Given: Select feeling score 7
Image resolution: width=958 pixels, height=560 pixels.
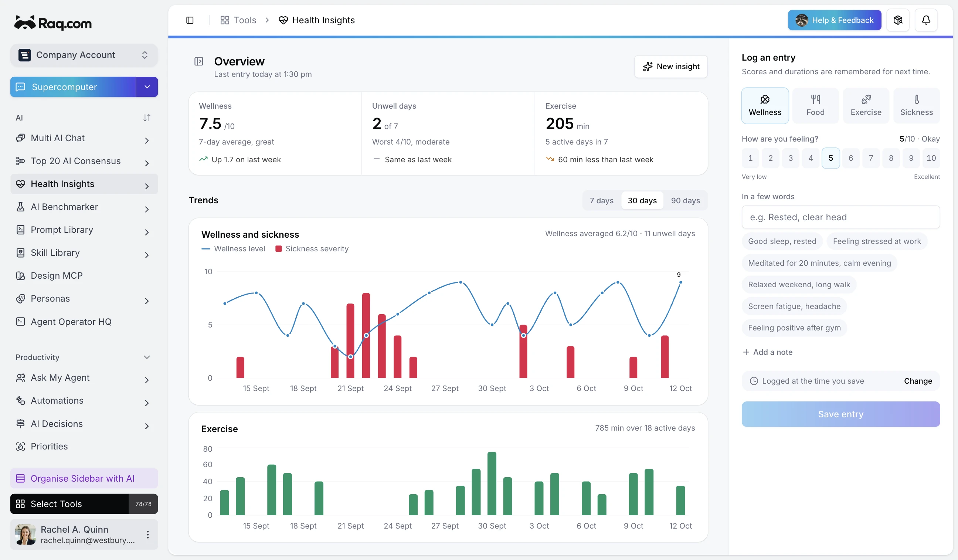Looking at the screenshot, I should tap(870, 158).
